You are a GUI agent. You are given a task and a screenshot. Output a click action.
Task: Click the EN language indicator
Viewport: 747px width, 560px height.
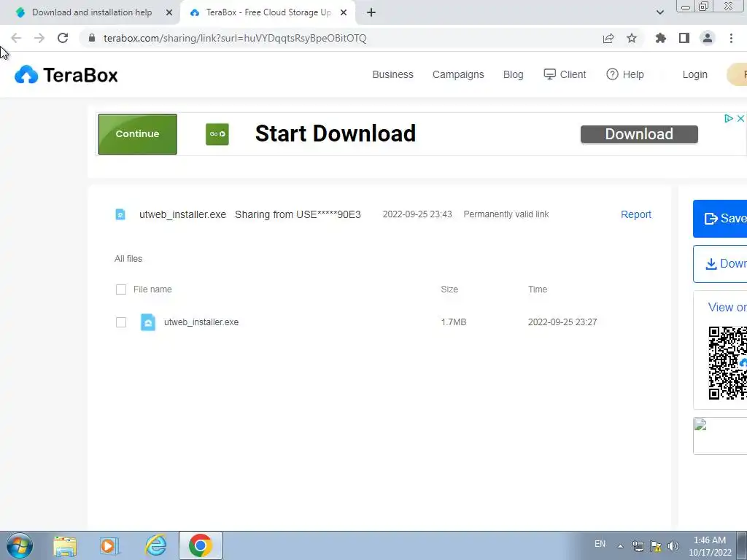coord(600,544)
